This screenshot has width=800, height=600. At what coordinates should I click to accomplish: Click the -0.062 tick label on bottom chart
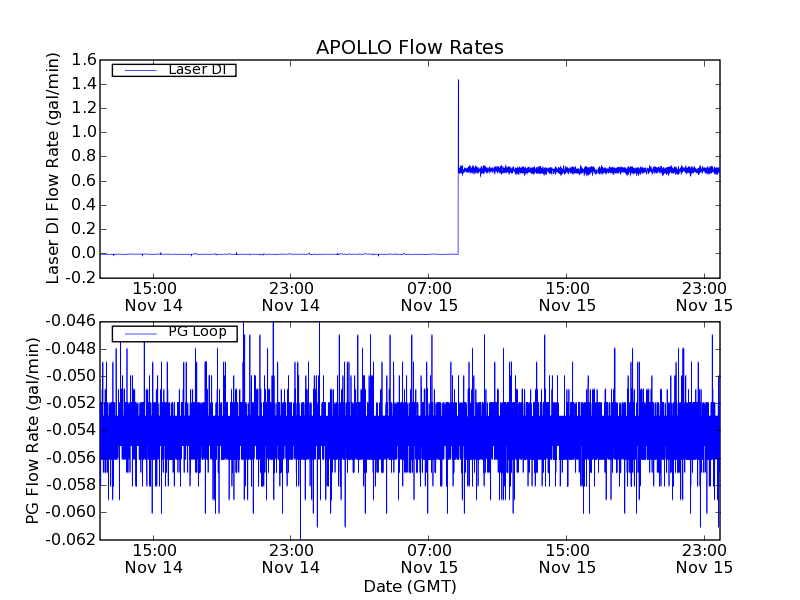(x=69, y=539)
